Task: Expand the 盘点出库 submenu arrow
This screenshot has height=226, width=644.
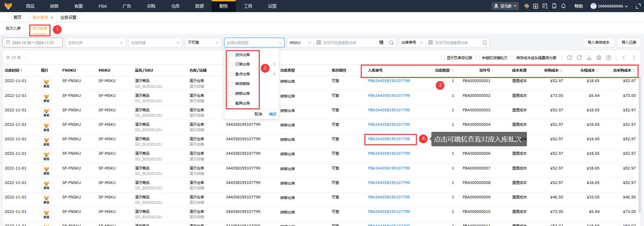Action: (x=274, y=74)
